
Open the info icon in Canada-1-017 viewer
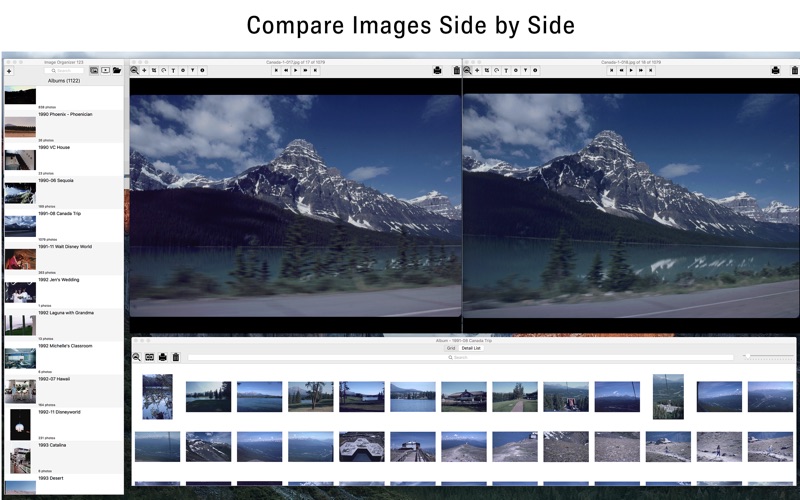203,70
